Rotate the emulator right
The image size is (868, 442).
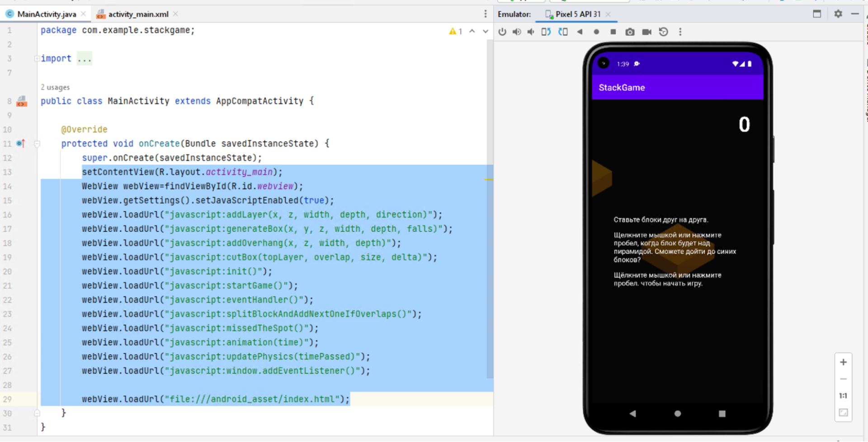[563, 32]
